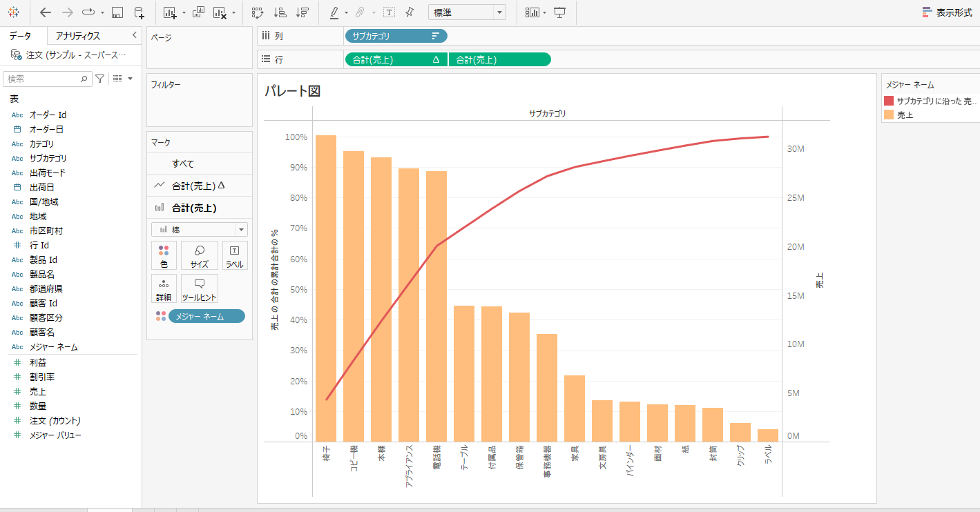Open the highlight dropdown arrow
980x512 pixels.
[x=346, y=13]
